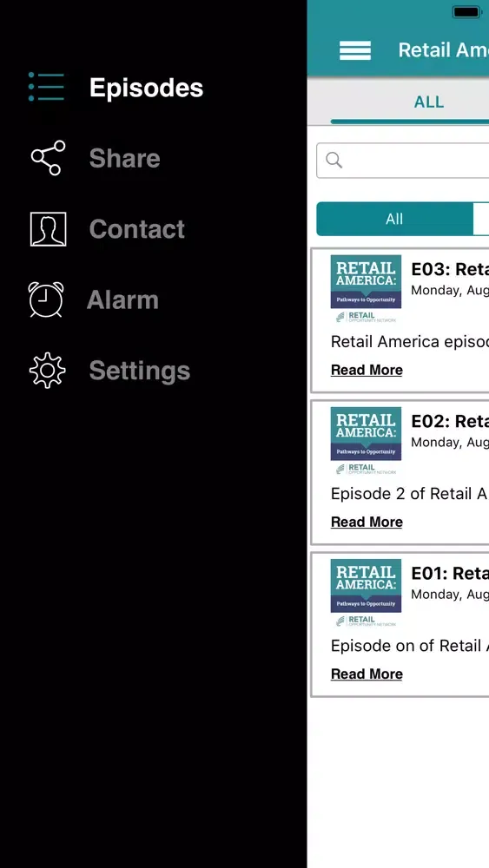Tap the E01 episode artwork thumbnail
This screenshot has height=868, width=489.
[x=366, y=593]
